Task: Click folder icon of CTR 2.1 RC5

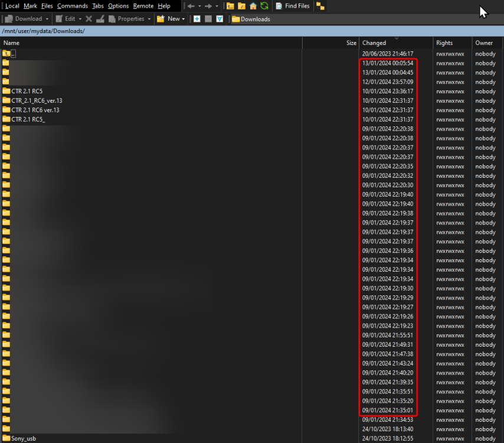Action: [6, 91]
